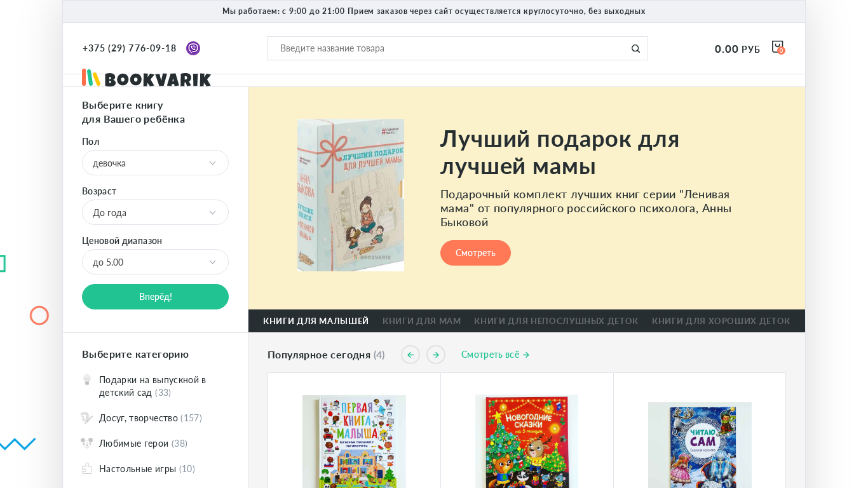Click the lightbulb icon for kindergarten gifts

coord(87,380)
